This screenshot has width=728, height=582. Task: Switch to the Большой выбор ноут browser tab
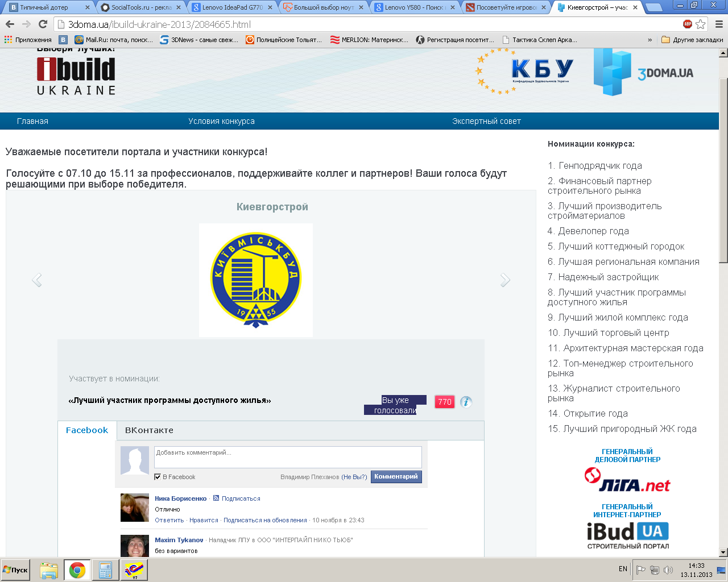[324, 7]
